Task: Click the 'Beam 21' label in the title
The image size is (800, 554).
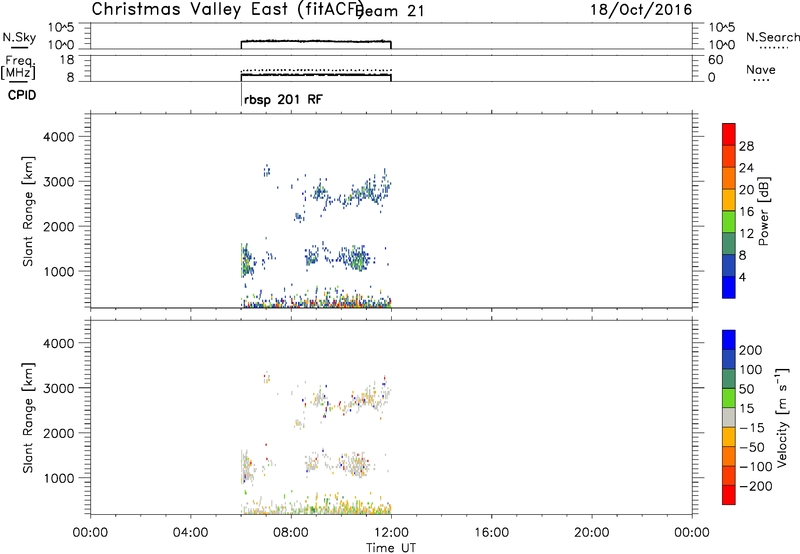Action: (x=392, y=11)
